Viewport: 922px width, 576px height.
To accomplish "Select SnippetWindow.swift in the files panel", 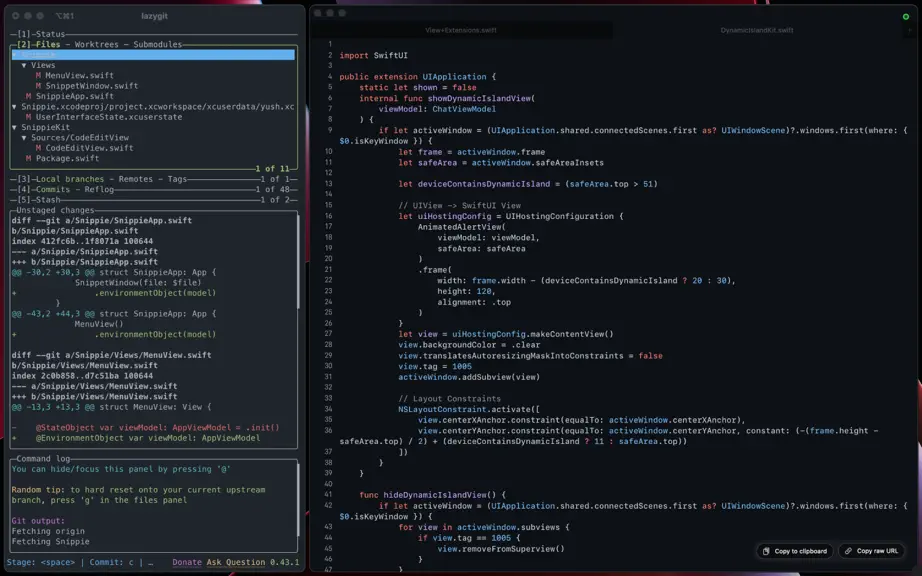I will click(x=92, y=86).
